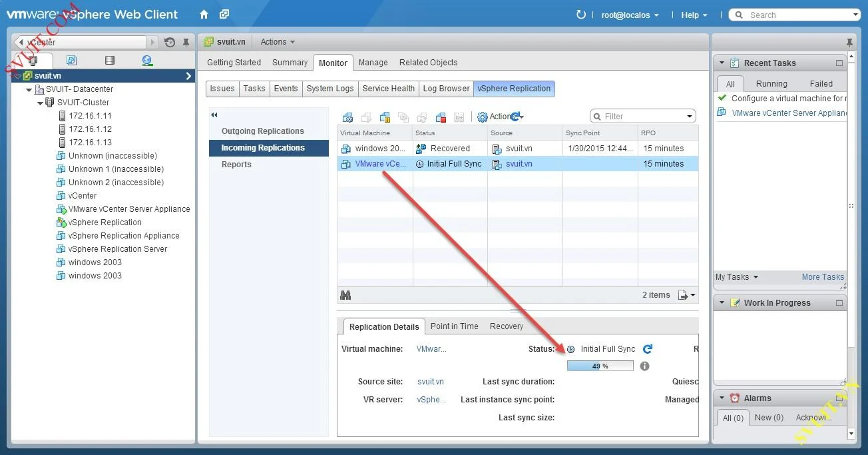
Task: Show the Failed tasks tab
Action: pyautogui.click(x=821, y=84)
